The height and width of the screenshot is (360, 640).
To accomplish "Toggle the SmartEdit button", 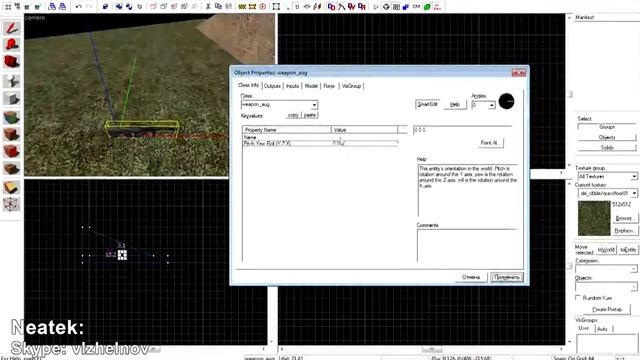I will [x=427, y=104].
